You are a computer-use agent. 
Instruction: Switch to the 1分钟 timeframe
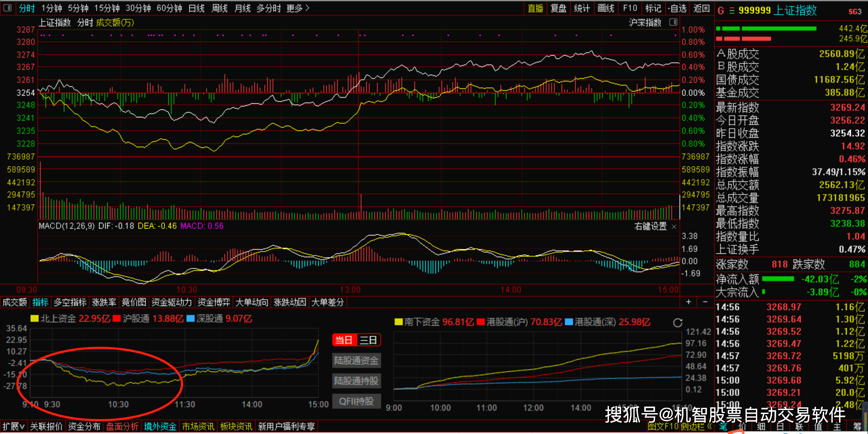click(52, 8)
